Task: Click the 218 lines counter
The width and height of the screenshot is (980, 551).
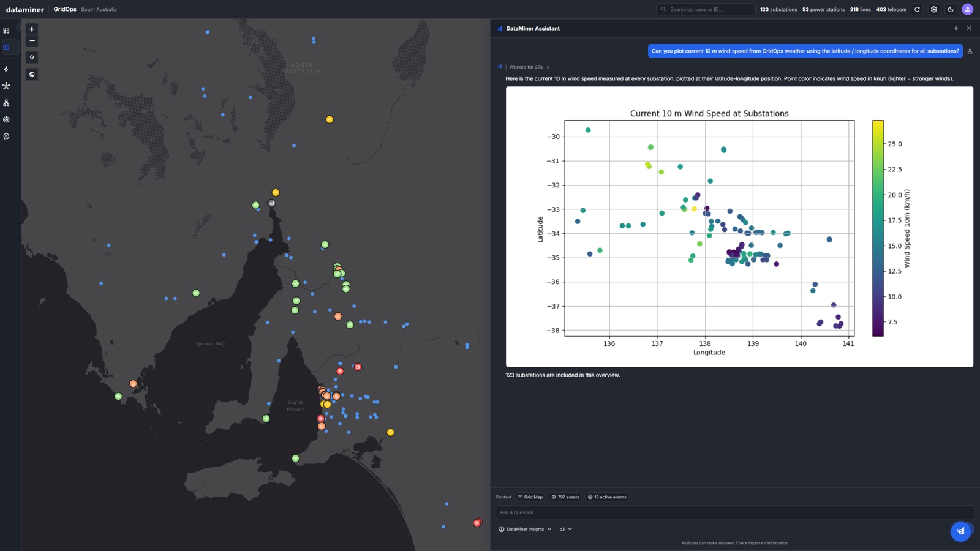Action: 860,9
